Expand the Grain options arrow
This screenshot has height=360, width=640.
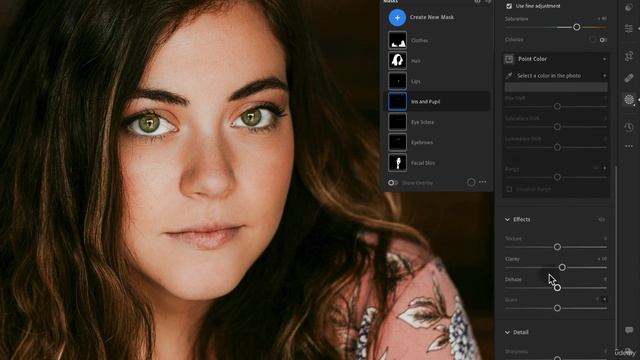pos(604,299)
